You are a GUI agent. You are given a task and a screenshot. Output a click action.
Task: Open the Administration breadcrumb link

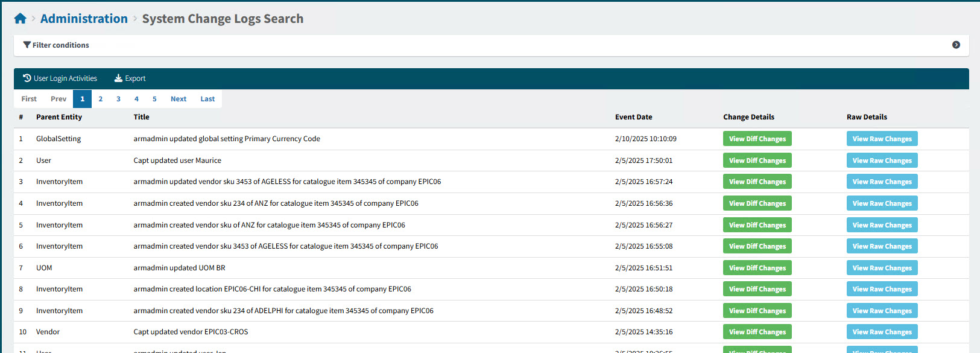(x=84, y=19)
